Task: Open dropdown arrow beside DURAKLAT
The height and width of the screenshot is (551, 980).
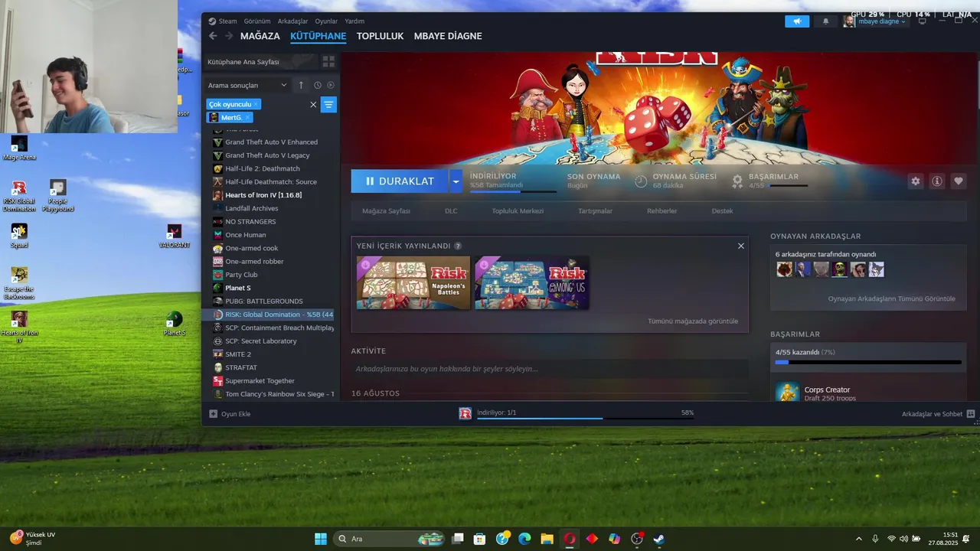Action: tap(456, 181)
